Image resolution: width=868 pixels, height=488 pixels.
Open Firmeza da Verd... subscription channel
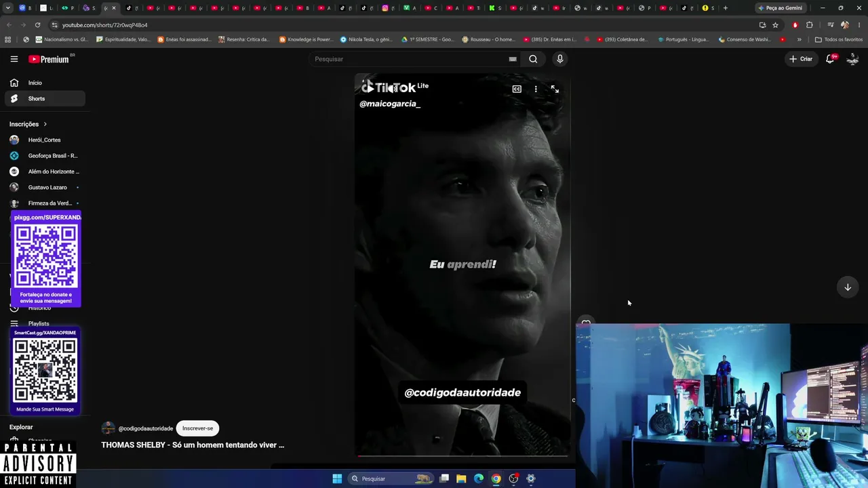click(x=45, y=203)
